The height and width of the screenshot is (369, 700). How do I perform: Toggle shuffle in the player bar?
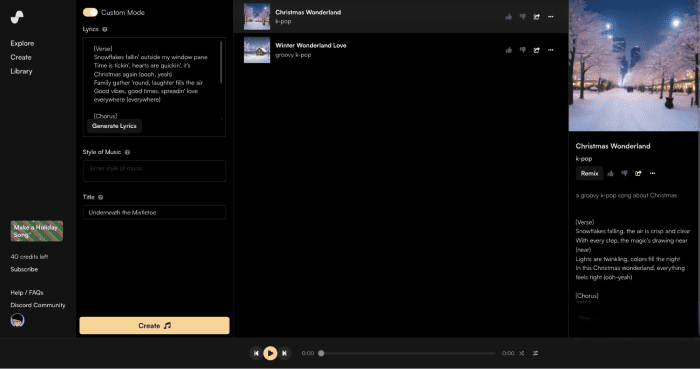click(521, 353)
